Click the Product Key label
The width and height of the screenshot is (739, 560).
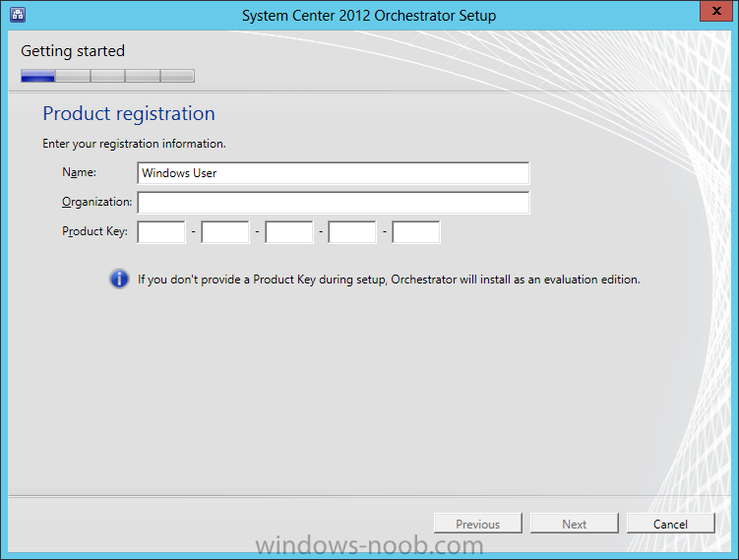click(x=94, y=231)
